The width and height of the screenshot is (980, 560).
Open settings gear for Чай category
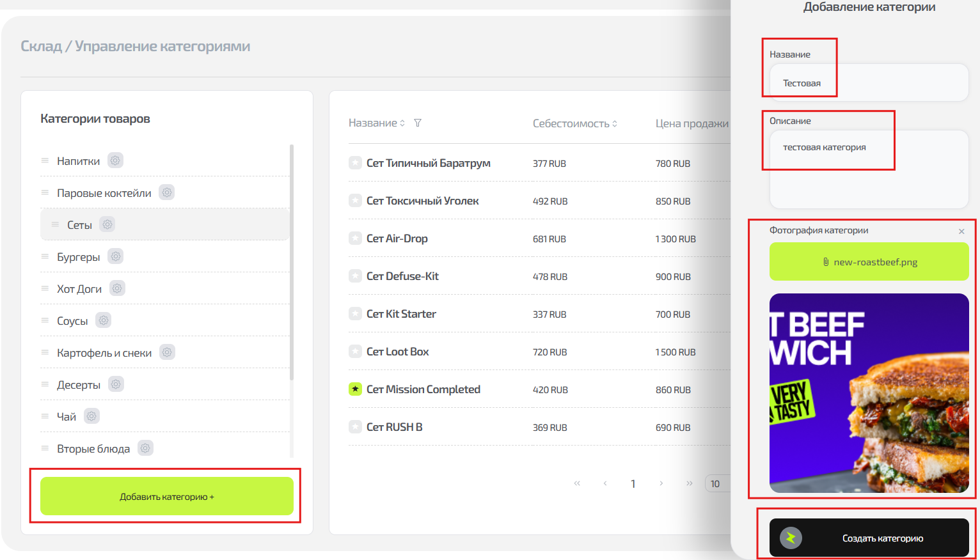[x=91, y=416]
